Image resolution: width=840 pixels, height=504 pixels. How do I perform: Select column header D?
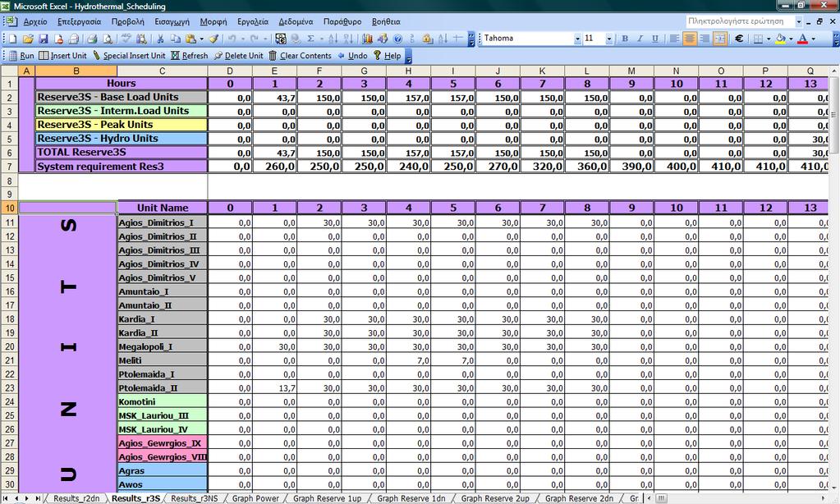230,71
